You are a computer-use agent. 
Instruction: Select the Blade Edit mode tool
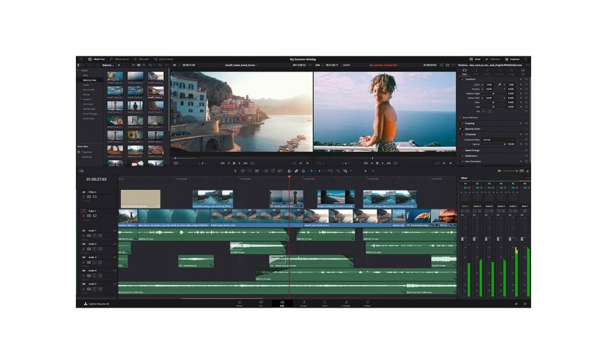tap(257, 171)
